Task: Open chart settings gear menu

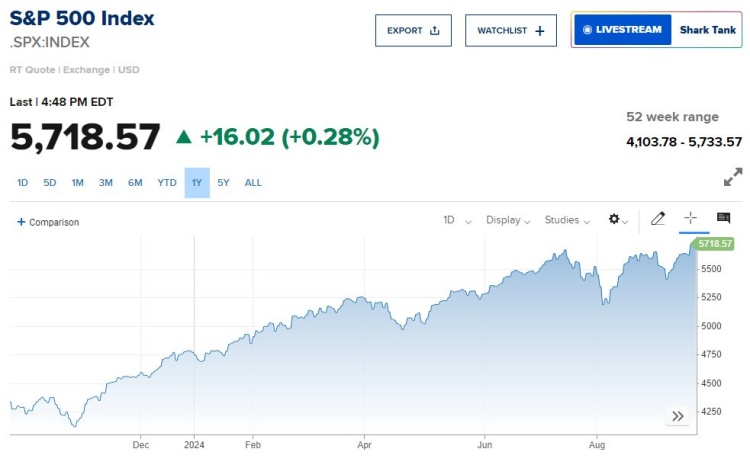Action: [615, 219]
